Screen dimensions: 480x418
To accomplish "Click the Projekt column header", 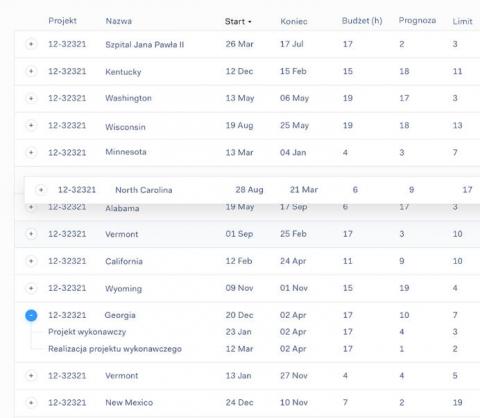I will [62, 21].
